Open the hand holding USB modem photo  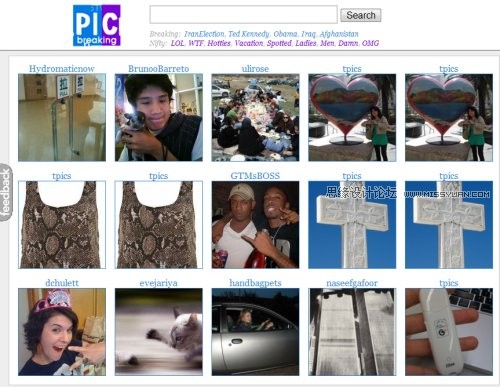(x=449, y=332)
